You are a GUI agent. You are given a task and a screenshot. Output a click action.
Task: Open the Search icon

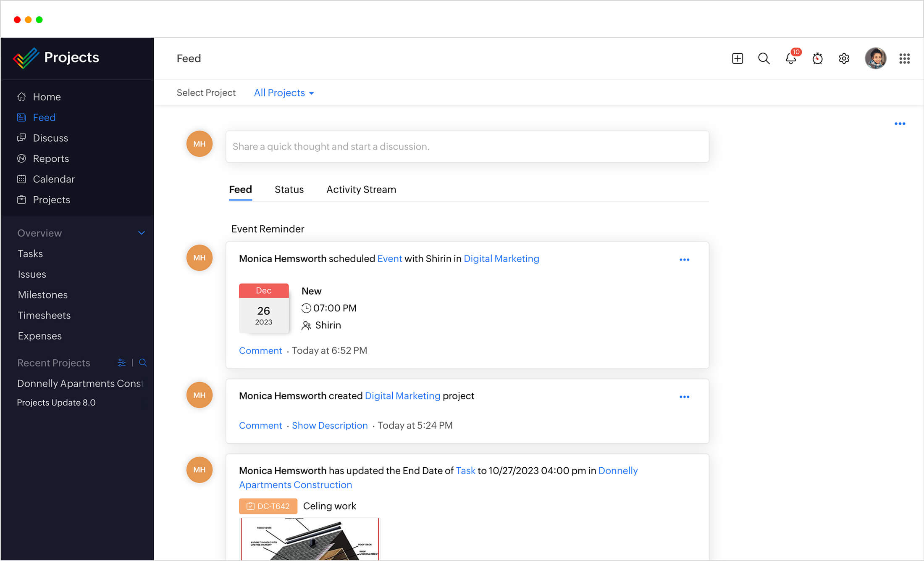764,59
